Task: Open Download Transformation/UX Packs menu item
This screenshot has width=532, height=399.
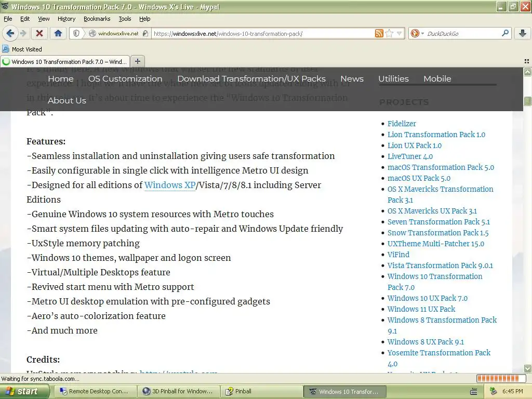Action: tap(251, 79)
